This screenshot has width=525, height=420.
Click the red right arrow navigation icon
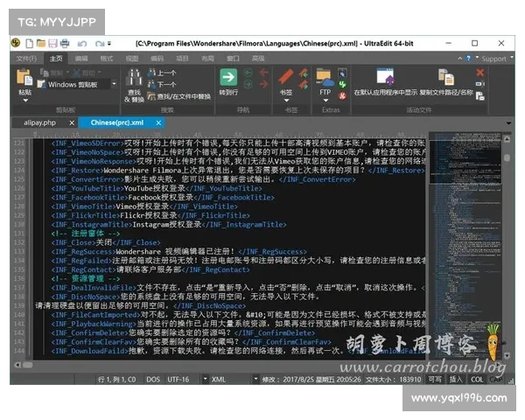[264, 84]
